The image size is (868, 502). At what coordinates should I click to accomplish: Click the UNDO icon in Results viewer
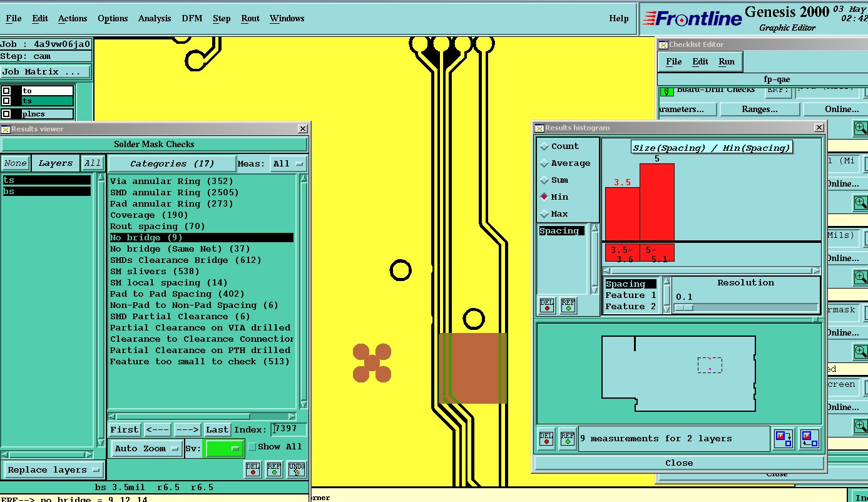[297, 469]
